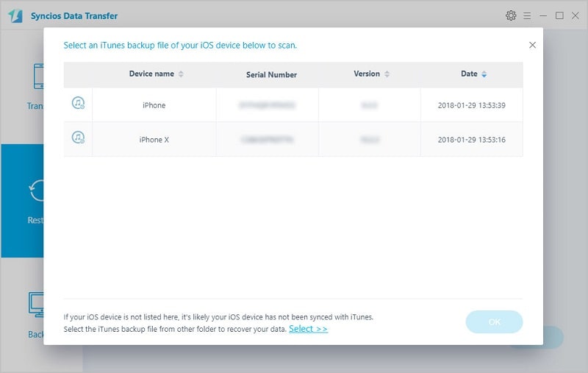Click the Serial Number column header
588x373 pixels.
tap(271, 75)
